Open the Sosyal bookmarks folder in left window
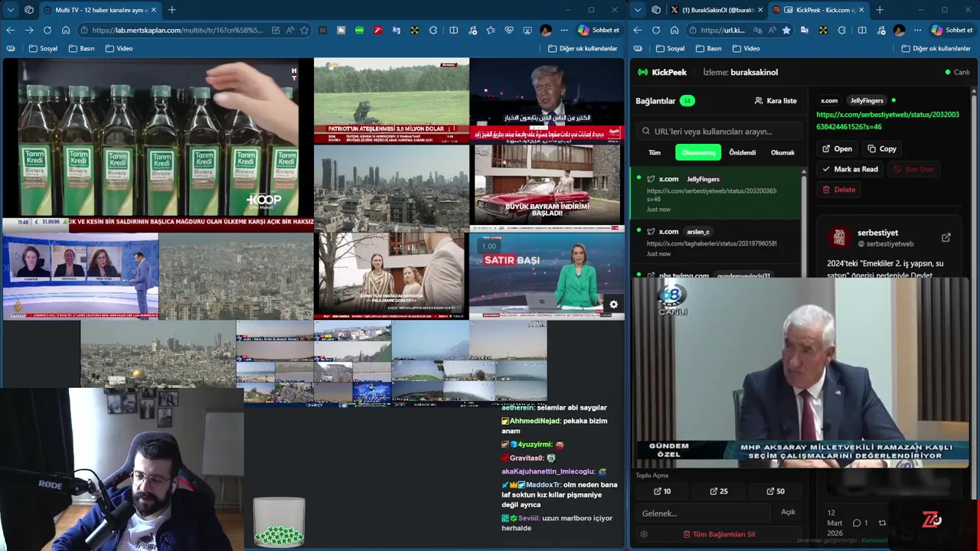Viewport: 980px width, 551px height. pyautogui.click(x=43, y=48)
